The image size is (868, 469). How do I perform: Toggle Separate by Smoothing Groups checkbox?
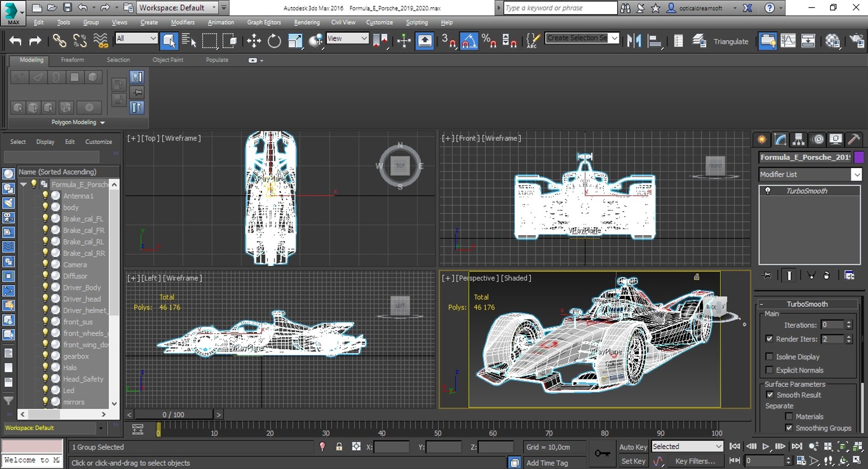789,428
